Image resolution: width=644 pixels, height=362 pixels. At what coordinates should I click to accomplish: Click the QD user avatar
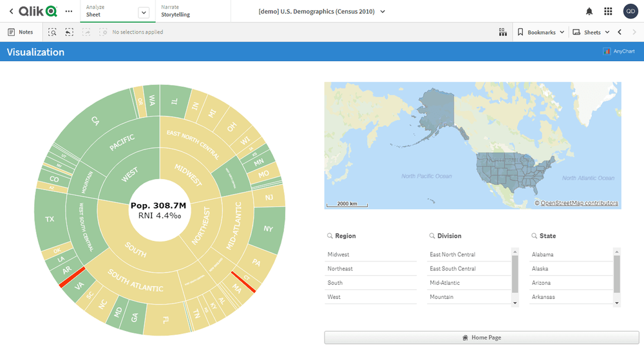630,12
